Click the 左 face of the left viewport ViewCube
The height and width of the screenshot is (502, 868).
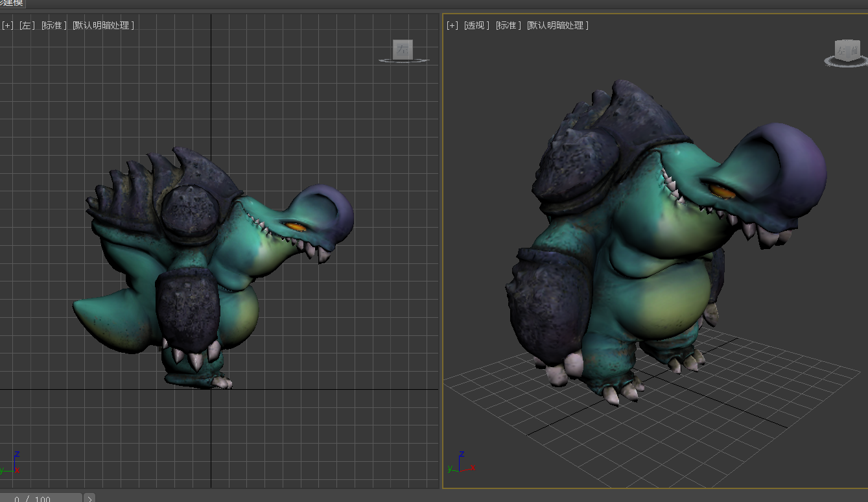(403, 49)
